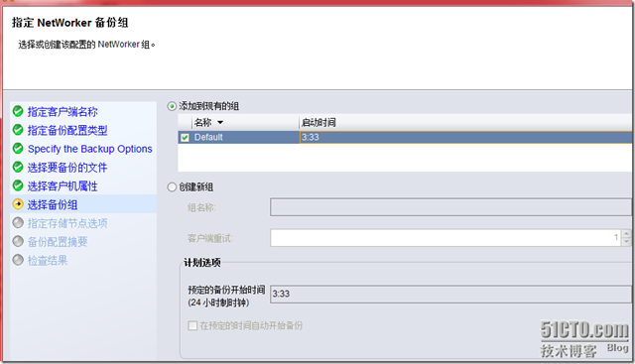
Task: Click gray circle icon beside 指定存储节点选项
Action: [18, 223]
